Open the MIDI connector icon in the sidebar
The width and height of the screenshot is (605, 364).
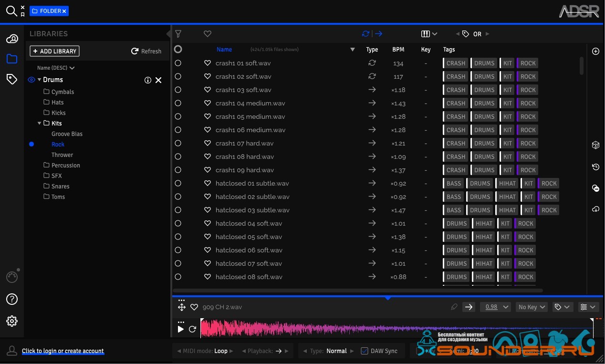(12, 277)
